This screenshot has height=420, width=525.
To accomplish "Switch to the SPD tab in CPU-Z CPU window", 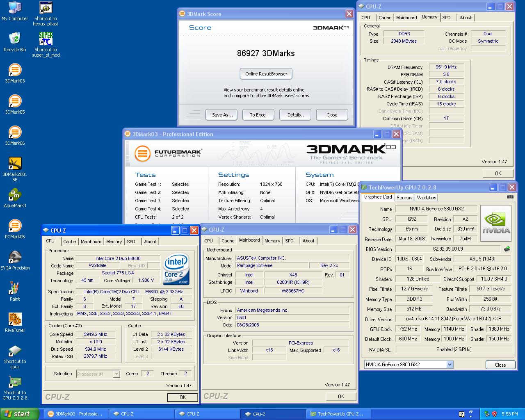I will tap(131, 242).
